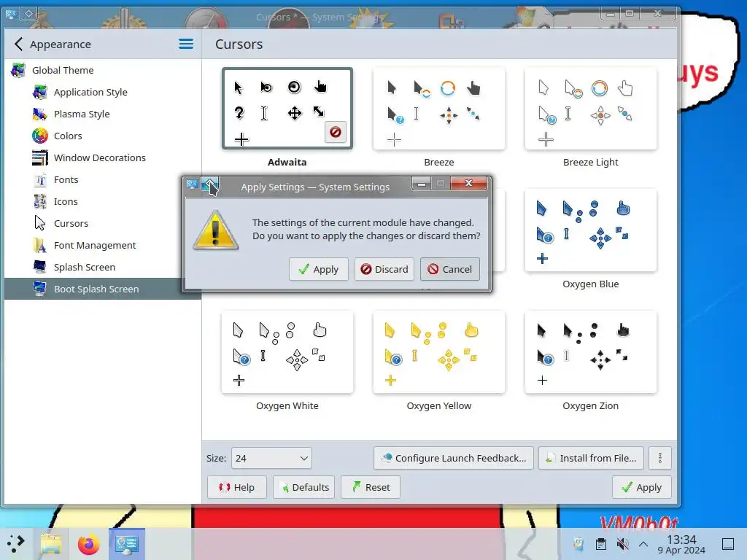Click the Fonts sidebar icon
Image resolution: width=747 pixels, height=560 pixels.
40,179
